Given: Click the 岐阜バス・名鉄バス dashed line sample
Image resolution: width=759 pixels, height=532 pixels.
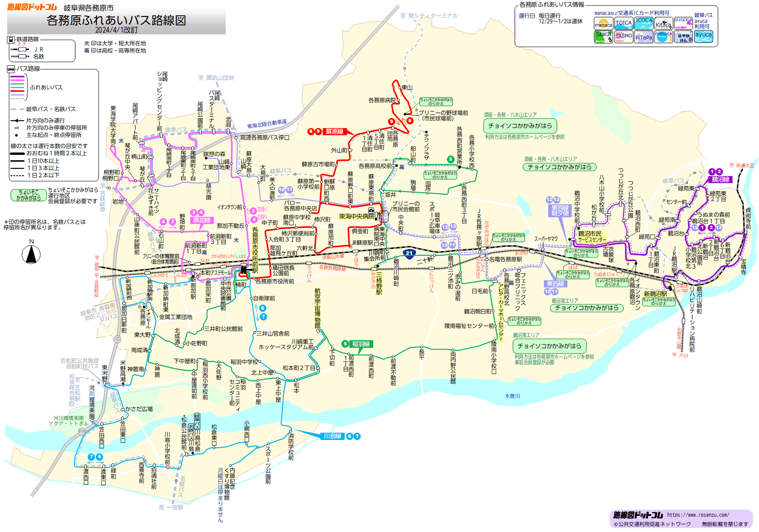Looking at the screenshot, I should coord(17,109).
